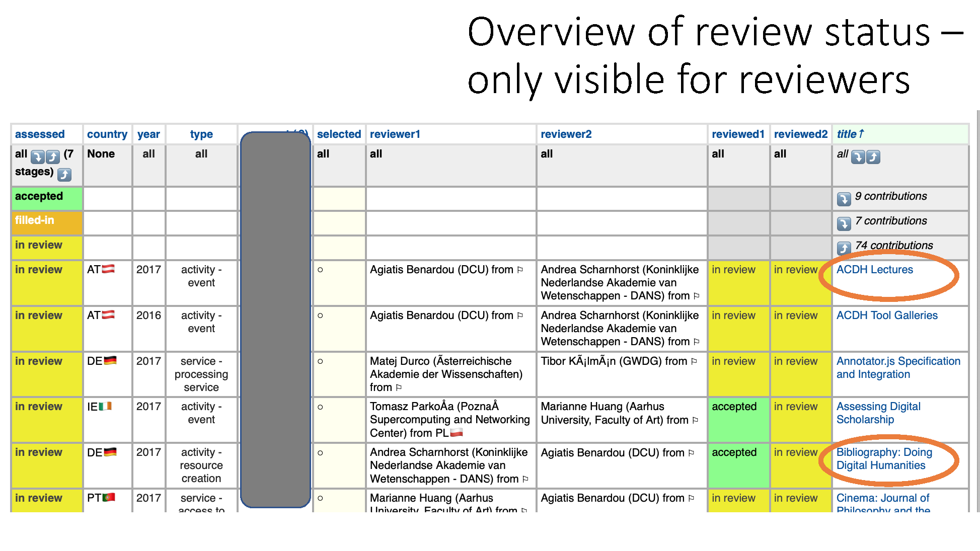Sort by the assessed column header
This screenshot has width=980, height=551.
click(x=40, y=134)
